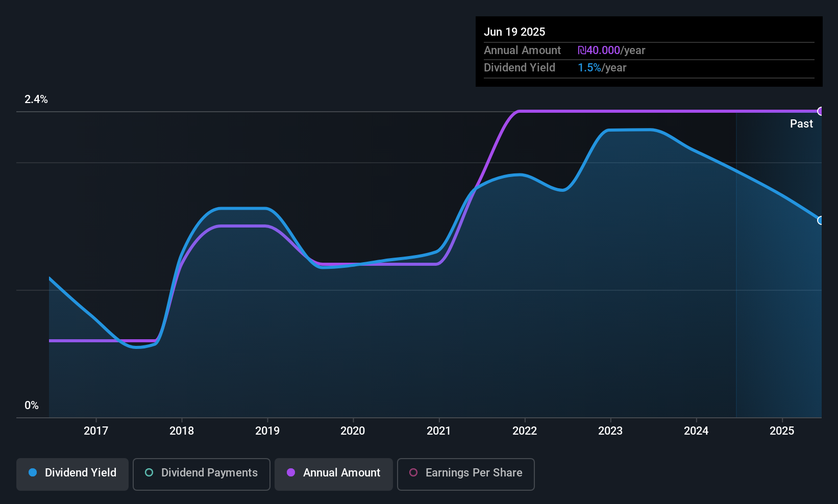Click the 2019 x-axis label
The image size is (838, 504).
(x=267, y=431)
